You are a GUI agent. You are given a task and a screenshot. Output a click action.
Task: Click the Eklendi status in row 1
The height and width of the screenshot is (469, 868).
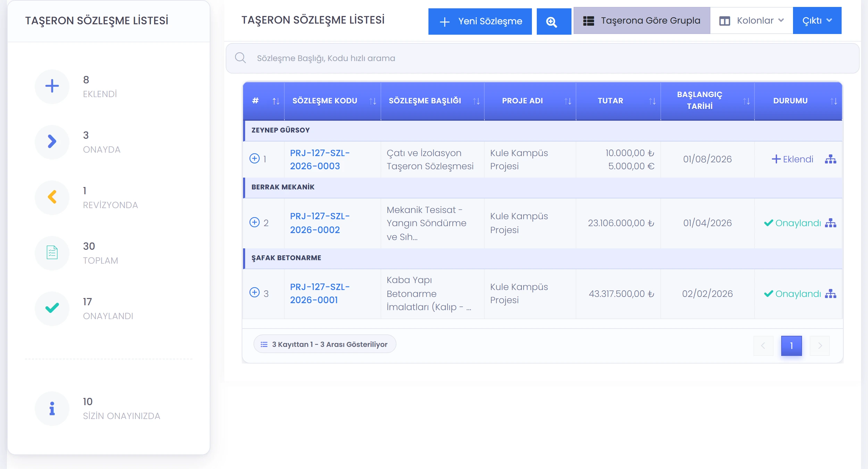tap(792, 159)
